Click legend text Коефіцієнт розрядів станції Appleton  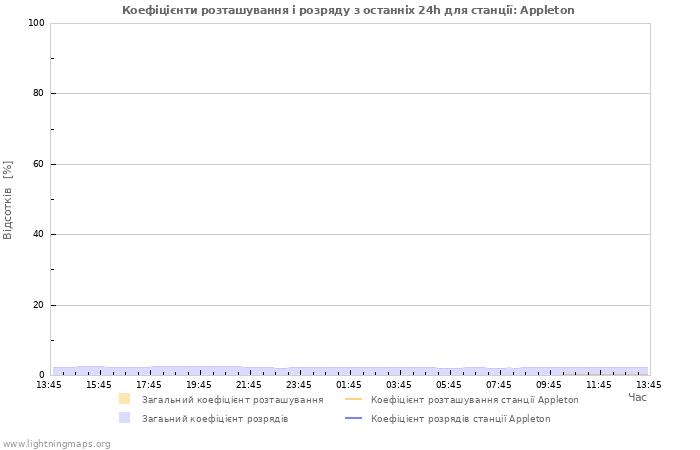(x=460, y=418)
